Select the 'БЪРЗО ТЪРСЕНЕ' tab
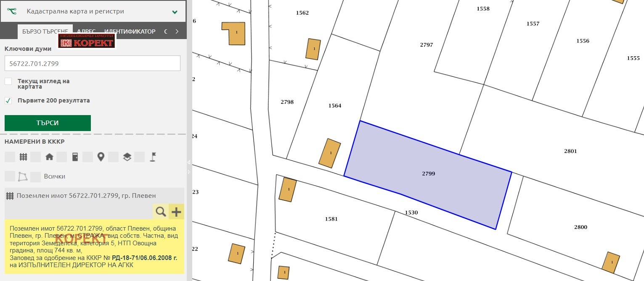Screen dimensions: 644x281 tap(45, 32)
